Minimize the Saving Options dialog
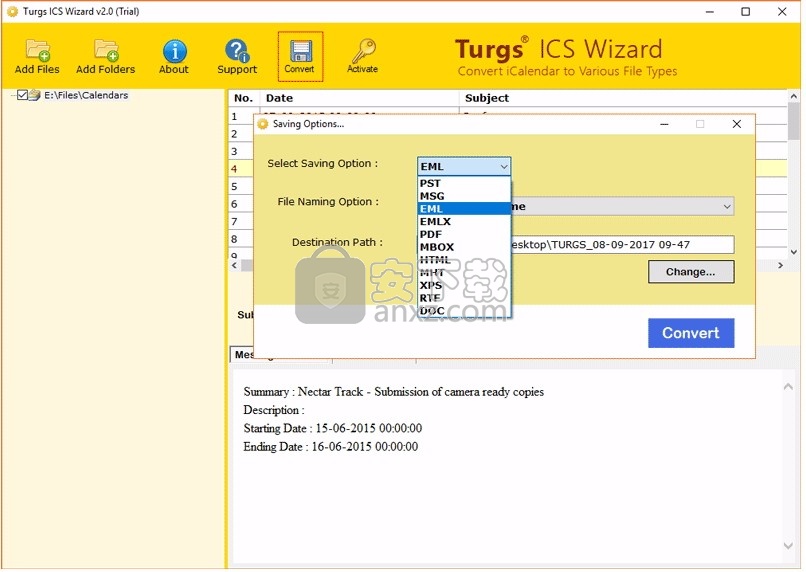806x572 pixels. pyautogui.click(x=664, y=124)
